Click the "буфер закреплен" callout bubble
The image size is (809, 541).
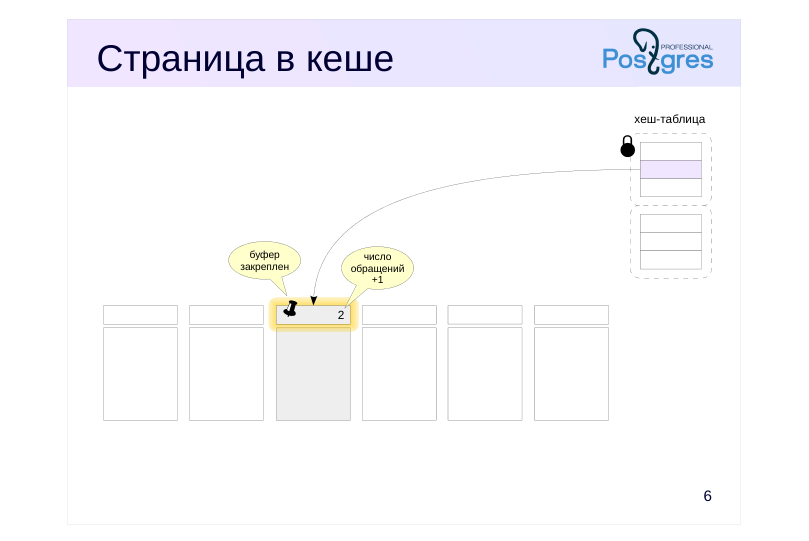coord(265,261)
